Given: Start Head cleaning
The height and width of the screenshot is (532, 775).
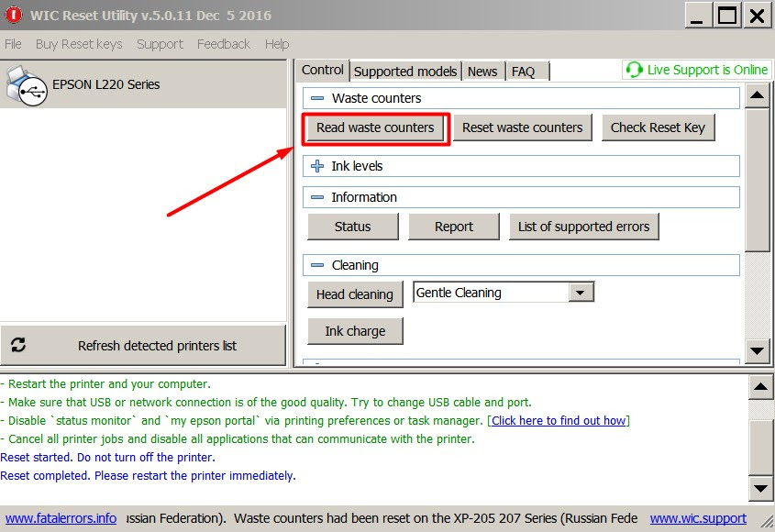Looking at the screenshot, I should 355,294.
